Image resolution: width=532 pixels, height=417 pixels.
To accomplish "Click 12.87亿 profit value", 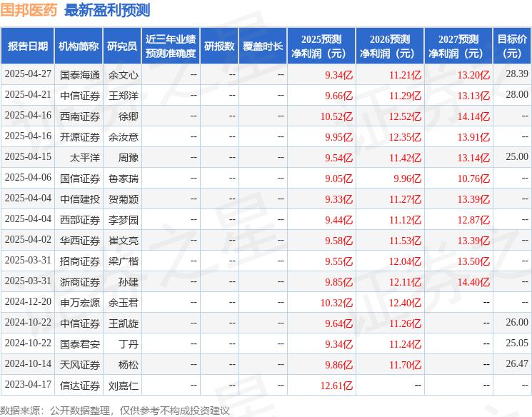I will 473,219.
